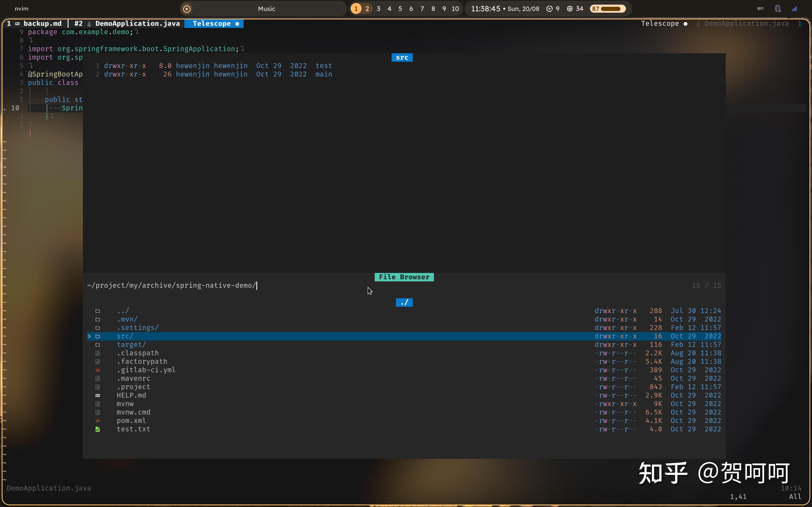Click the markdown icon beside HELP.md
The image size is (812, 507).
[x=98, y=395]
